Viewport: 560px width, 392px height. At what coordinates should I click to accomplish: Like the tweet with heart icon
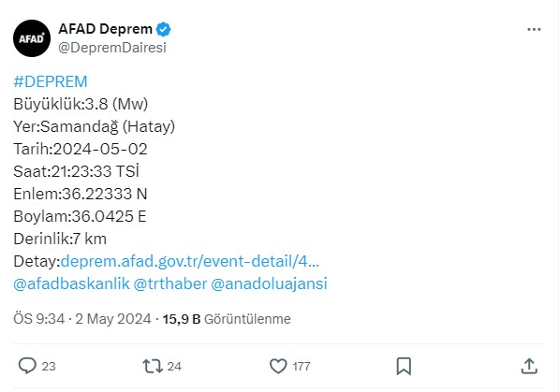coord(278,367)
